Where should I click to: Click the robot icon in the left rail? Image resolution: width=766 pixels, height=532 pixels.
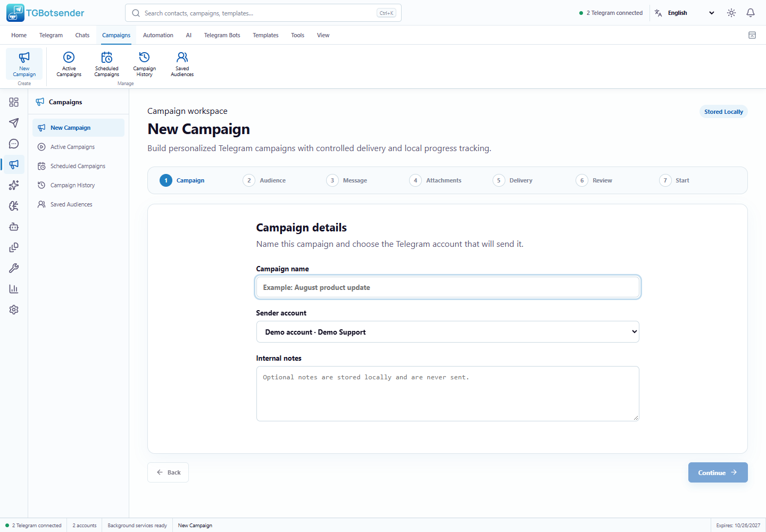[x=14, y=227]
